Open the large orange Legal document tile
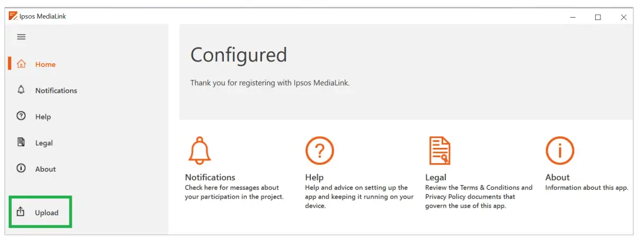Viewport: 644px width, 239px height. (440, 150)
